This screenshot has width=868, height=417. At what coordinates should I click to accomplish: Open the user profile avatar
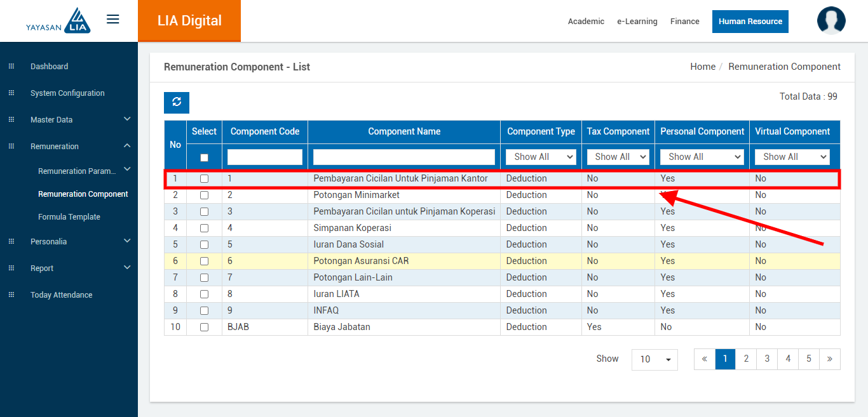(831, 21)
